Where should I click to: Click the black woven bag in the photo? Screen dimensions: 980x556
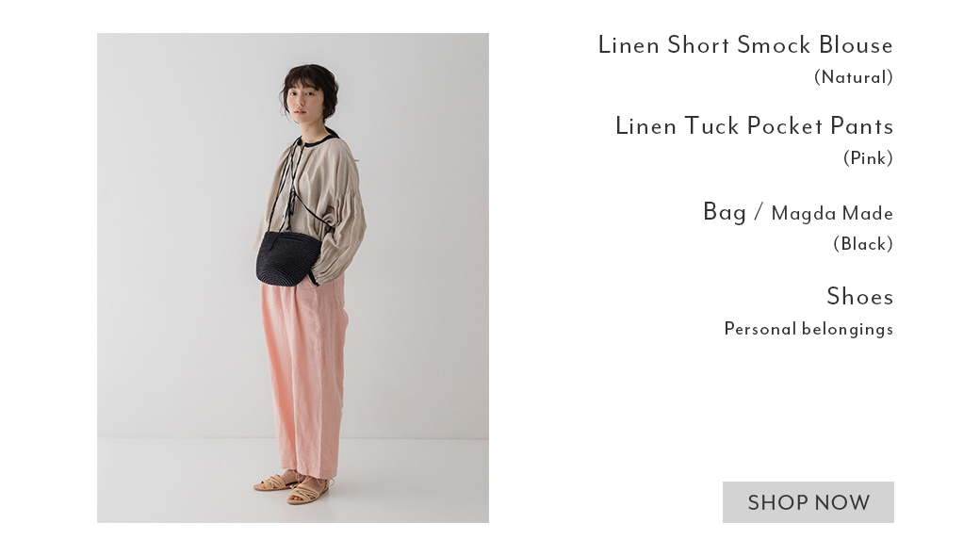tap(287, 258)
